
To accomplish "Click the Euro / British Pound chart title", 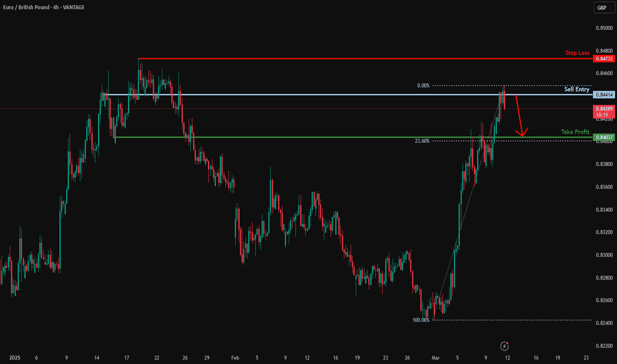I will coord(44,7).
